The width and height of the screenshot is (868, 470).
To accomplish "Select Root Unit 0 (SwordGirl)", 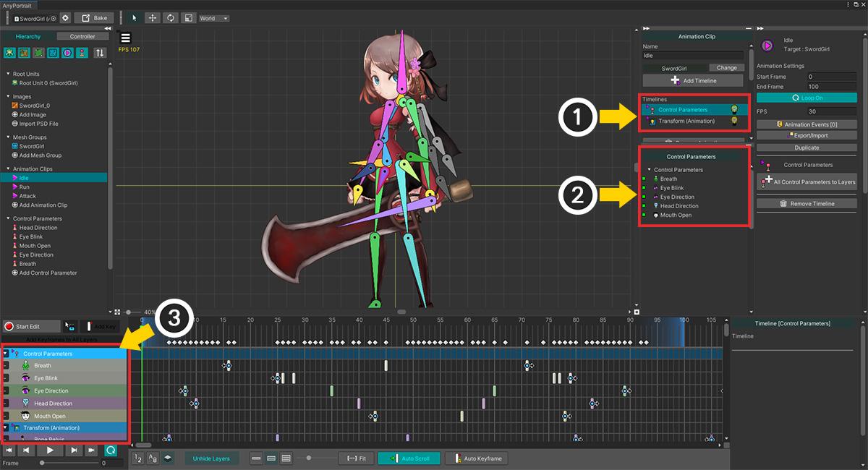I will point(45,83).
